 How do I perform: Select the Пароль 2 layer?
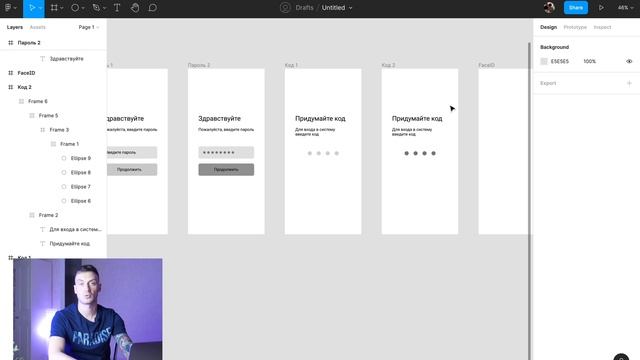pos(53,43)
